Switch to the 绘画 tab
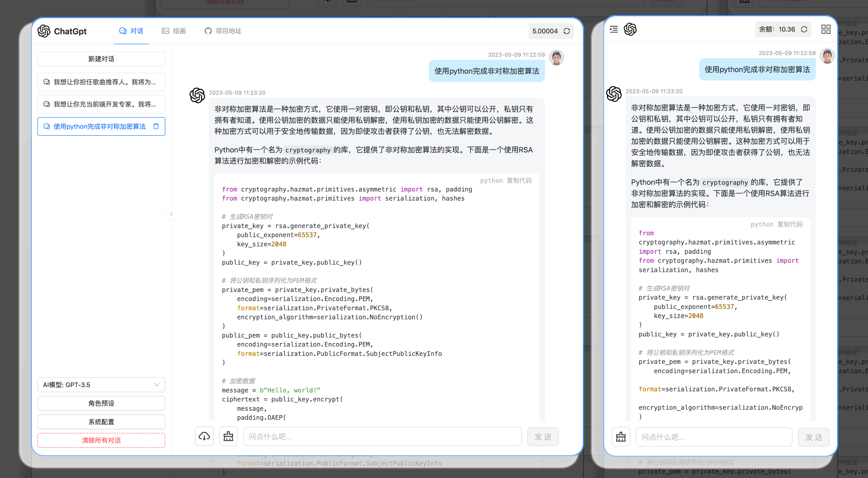The image size is (868, 478). click(x=174, y=31)
